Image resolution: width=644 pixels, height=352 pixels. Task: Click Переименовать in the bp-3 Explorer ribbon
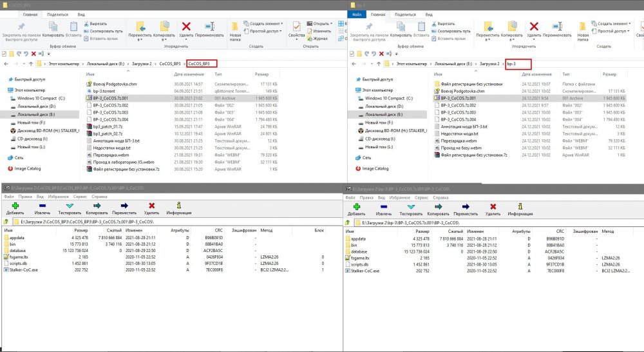557,29
